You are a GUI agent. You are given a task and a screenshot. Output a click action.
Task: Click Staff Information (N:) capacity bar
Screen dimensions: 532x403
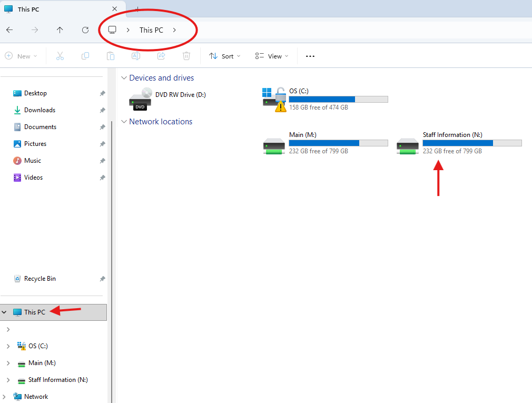click(472, 143)
